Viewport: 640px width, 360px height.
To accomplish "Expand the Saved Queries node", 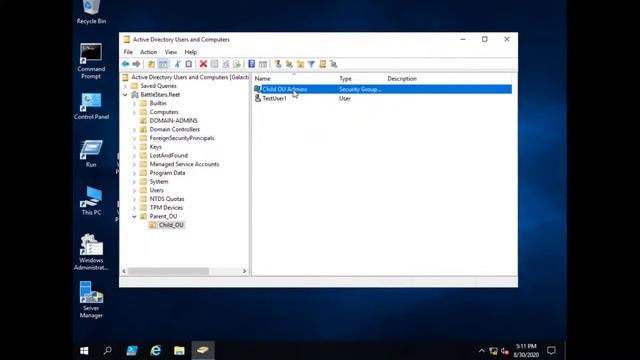I will [x=125, y=86].
